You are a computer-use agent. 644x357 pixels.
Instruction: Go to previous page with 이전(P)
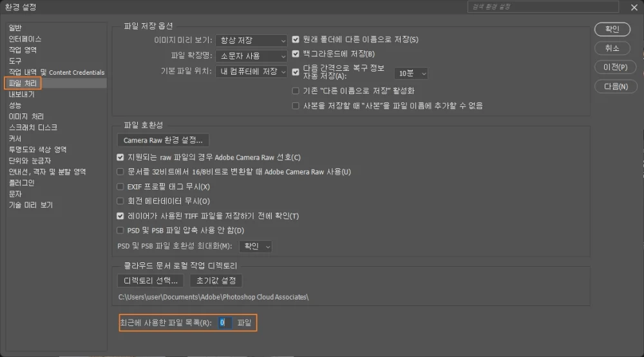tap(615, 67)
